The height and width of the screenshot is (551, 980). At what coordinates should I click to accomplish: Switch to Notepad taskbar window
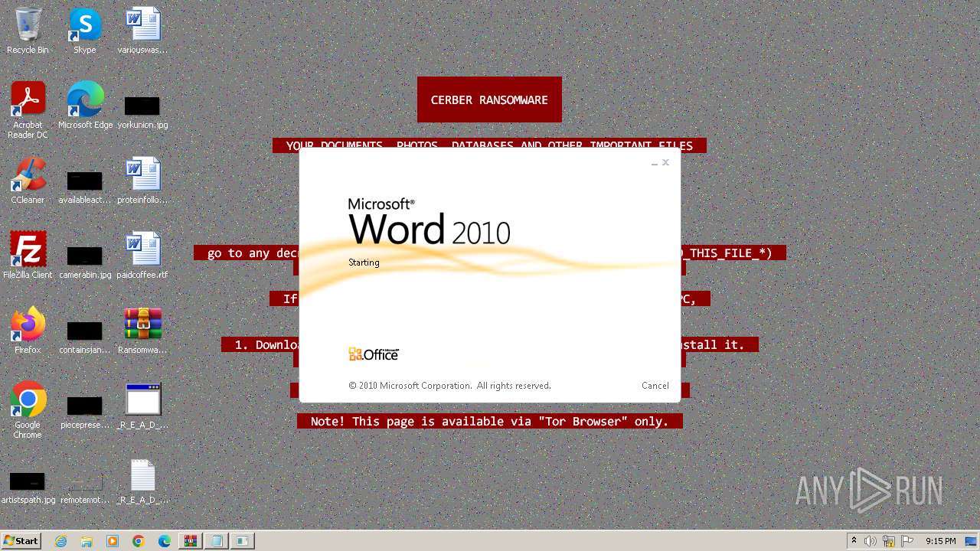coord(217,541)
